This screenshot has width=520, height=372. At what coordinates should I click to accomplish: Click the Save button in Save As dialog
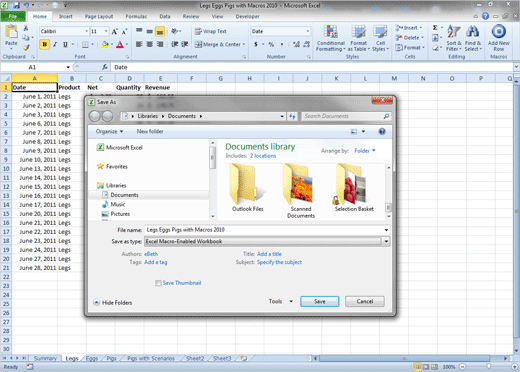(x=320, y=301)
